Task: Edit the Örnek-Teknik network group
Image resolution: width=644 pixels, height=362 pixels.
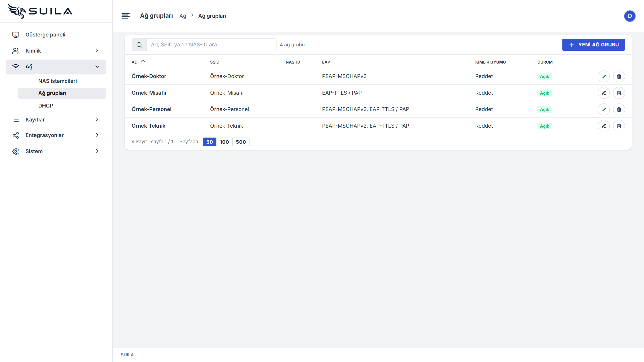Action: pyautogui.click(x=603, y=126)
